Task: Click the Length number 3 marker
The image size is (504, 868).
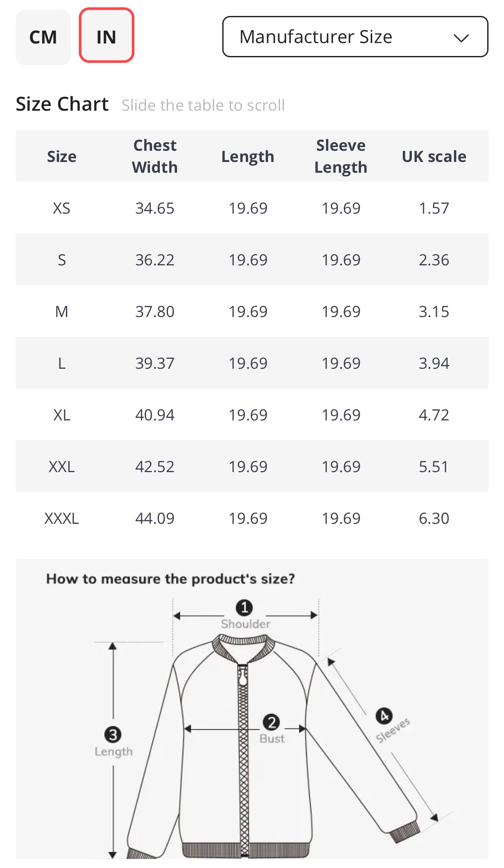Action: [x=113, y=734]
